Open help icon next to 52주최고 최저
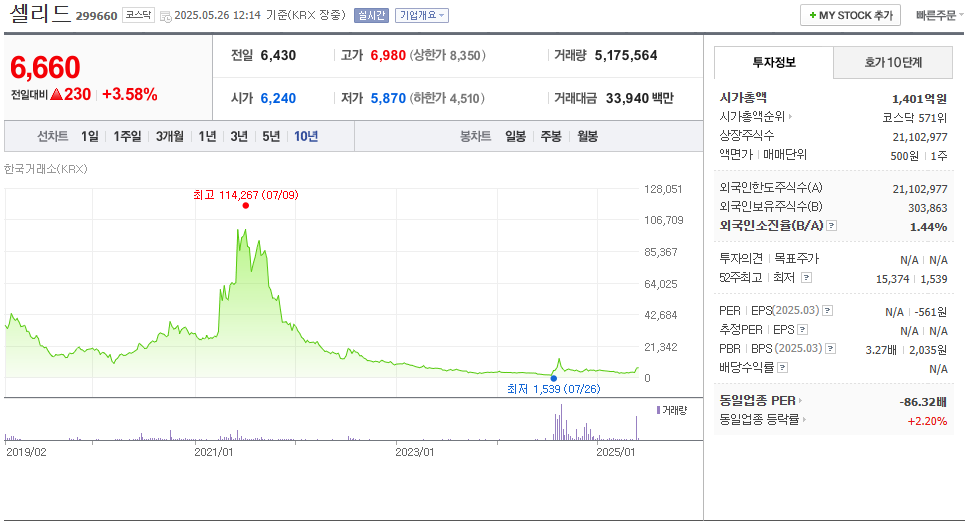Viewport: 967px width, 521px height. click(806, 277)
